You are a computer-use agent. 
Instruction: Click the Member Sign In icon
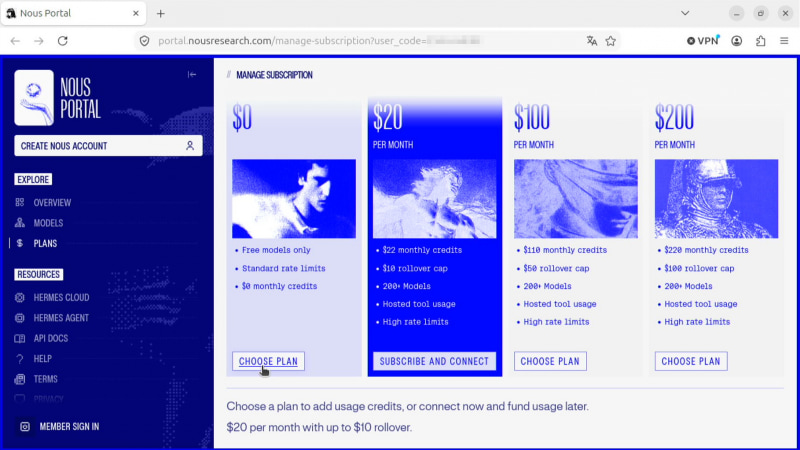24,427
